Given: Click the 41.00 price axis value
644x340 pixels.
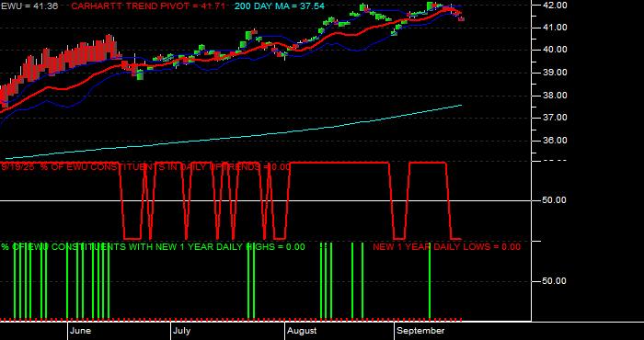Looking at the screenshot, I should point(555,28).
